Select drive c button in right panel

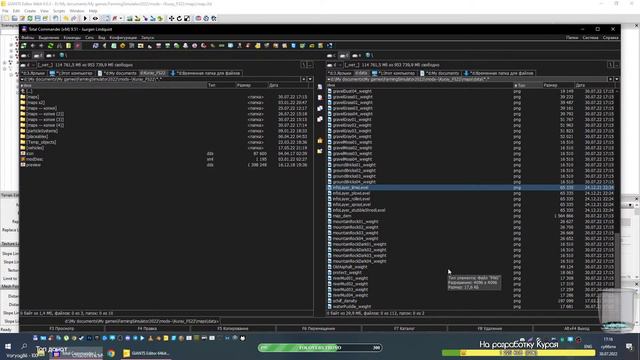pos(331,56)
